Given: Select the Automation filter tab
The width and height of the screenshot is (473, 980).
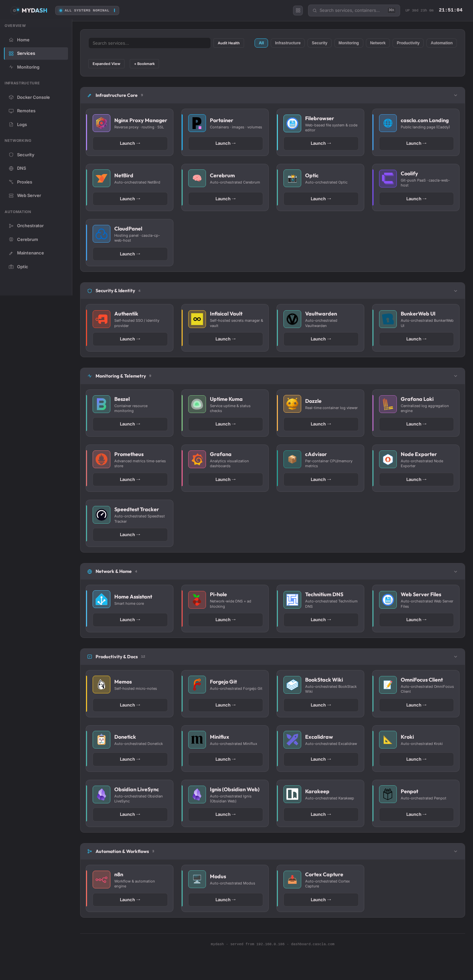Looking at the screenshot, I should click(x=441, y=43).
